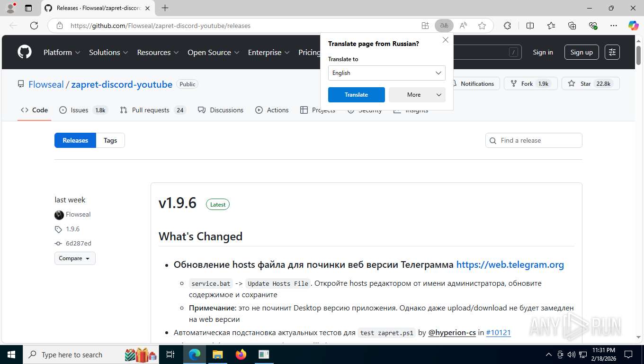Select the Releases tab button
Viewport: 644px width, 364px height.
tap(75, 140)
